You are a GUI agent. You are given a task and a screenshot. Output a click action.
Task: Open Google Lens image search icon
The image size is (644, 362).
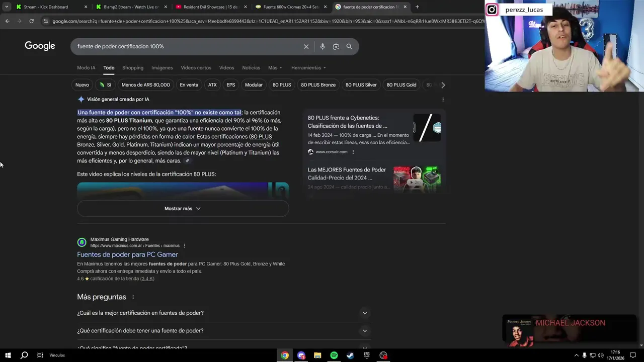(336, 46)
